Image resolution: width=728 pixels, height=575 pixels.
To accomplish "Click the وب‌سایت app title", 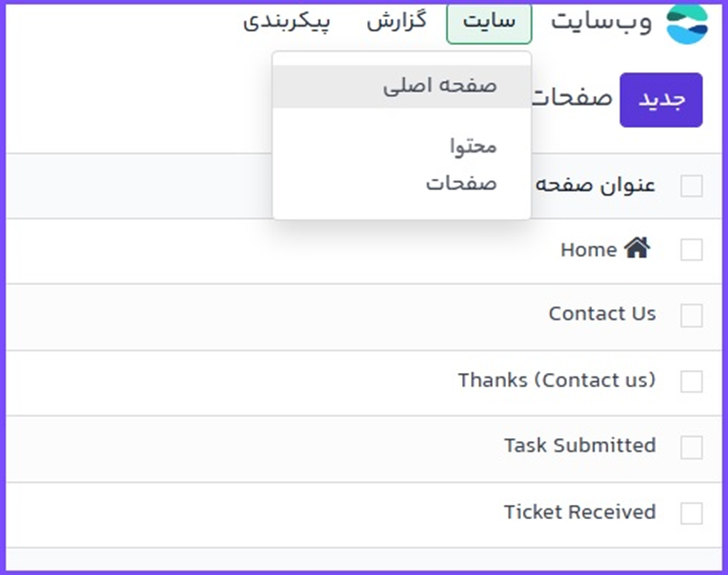I will (602, 22).
